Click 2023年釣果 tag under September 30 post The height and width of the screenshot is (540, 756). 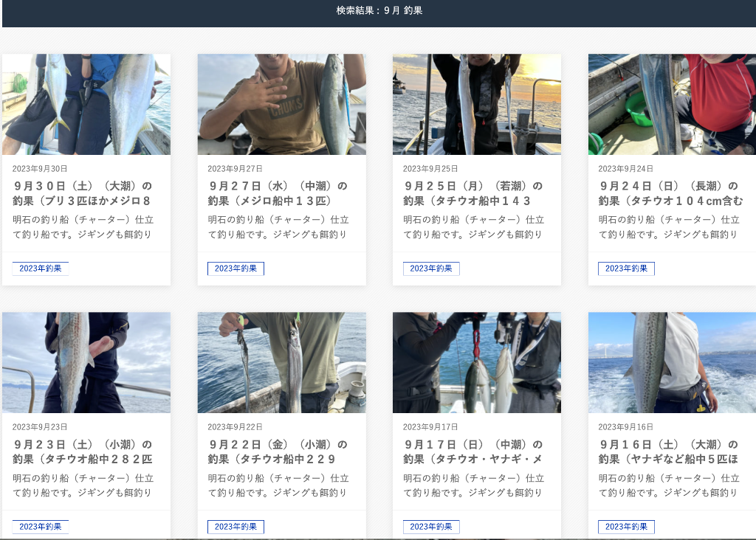[x=41, y=269]
